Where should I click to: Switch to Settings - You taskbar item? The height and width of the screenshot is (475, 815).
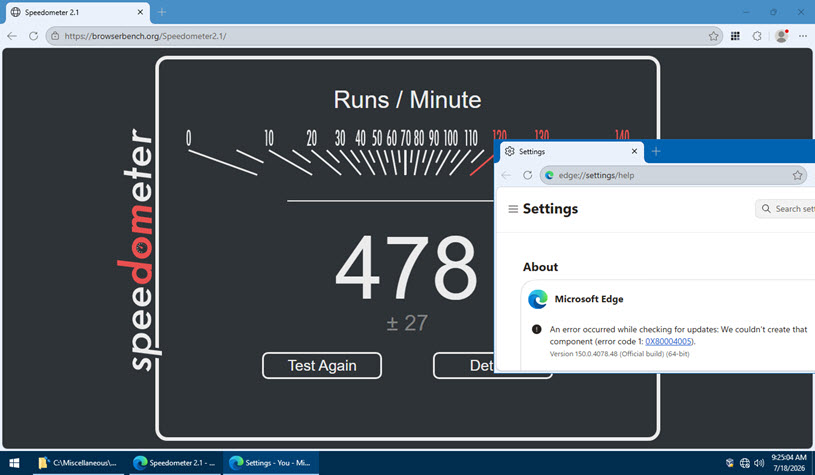270,463
